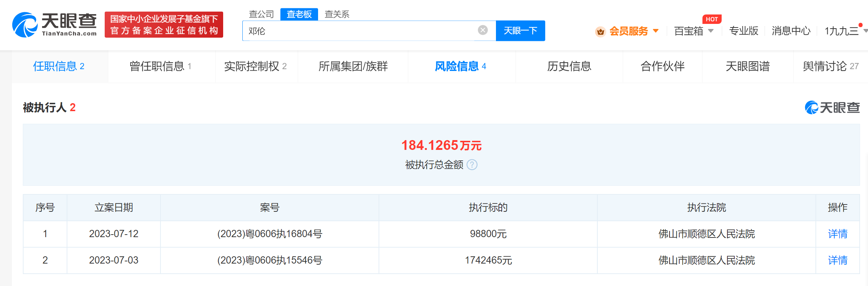
Task: Click the help icon beside 被执行总金额
Action: click(x=472, y=165)
